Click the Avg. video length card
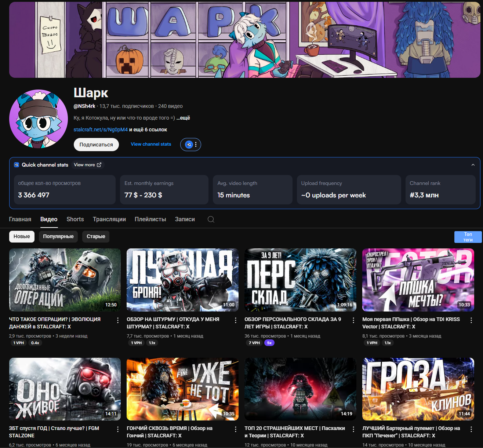The image size is (483, 448). click(253, 189)
